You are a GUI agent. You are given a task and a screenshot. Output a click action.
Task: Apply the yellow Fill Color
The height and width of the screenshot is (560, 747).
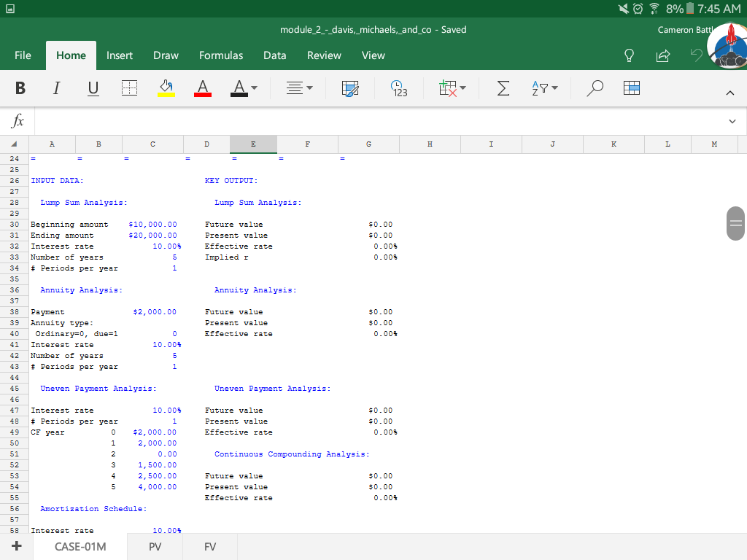point(166,87)
